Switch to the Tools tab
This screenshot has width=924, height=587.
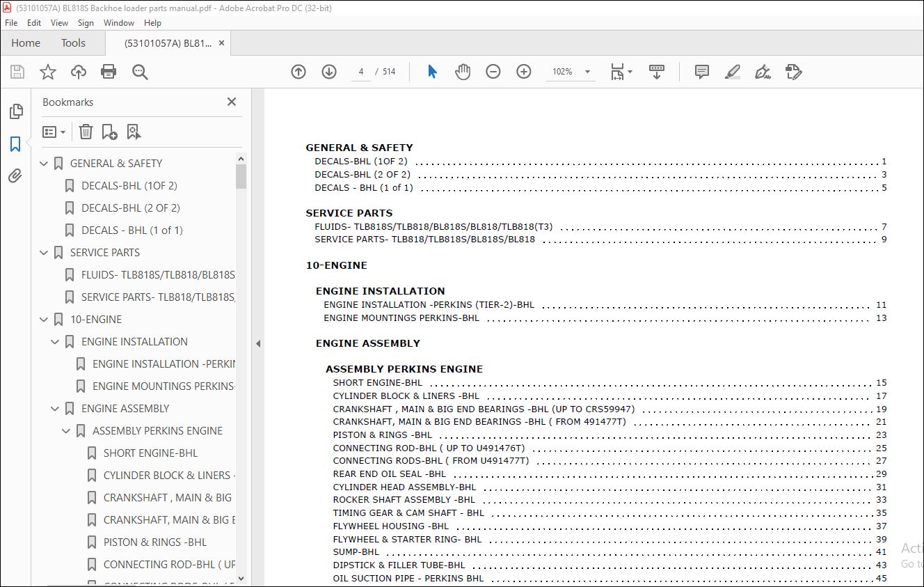click(x=73, y=43)
